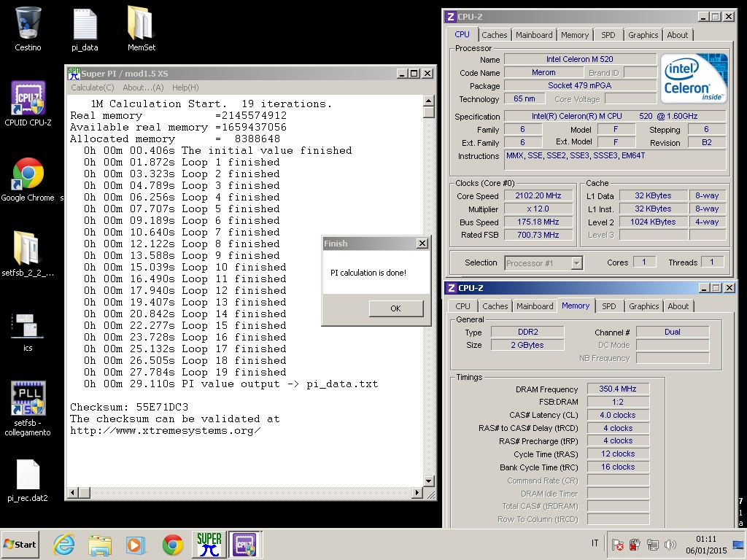The image size is (747, 560).
Task: Click the 'Loop 19 finished' line
Action: coord(185,373)
